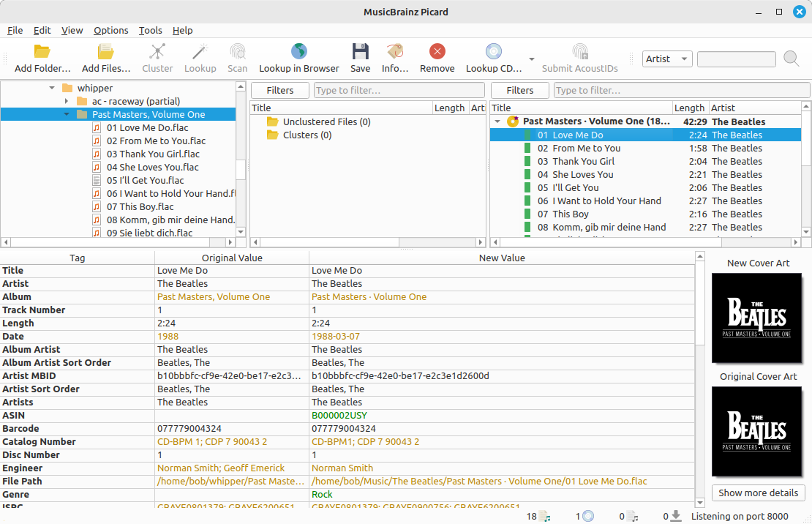Click the toolbar search input field
Image resolution: width=812 pixels, height=524 pixels.
click(737, 59)
